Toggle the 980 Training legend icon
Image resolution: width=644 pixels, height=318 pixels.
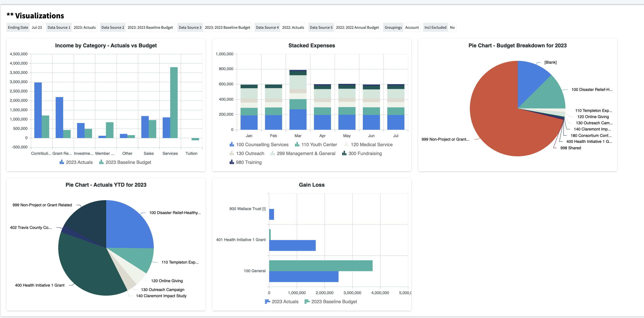[x=232, y=162]
